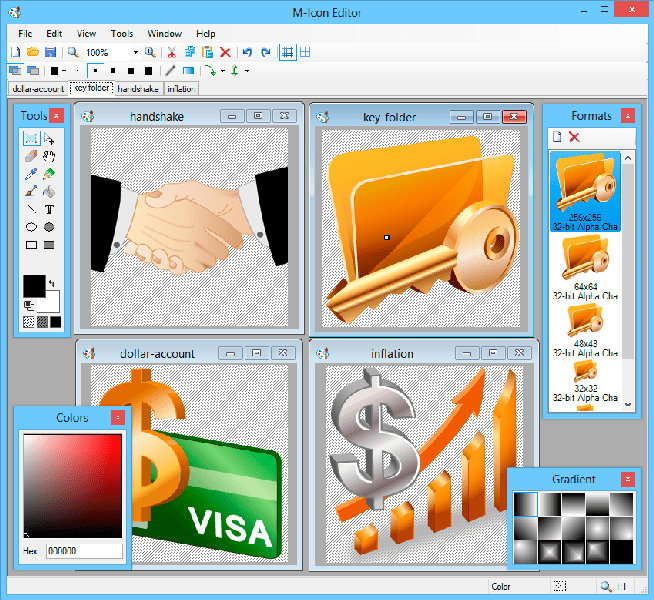Open the Edit menu
This screenshot has width=654, height=600.
point(54,34)
